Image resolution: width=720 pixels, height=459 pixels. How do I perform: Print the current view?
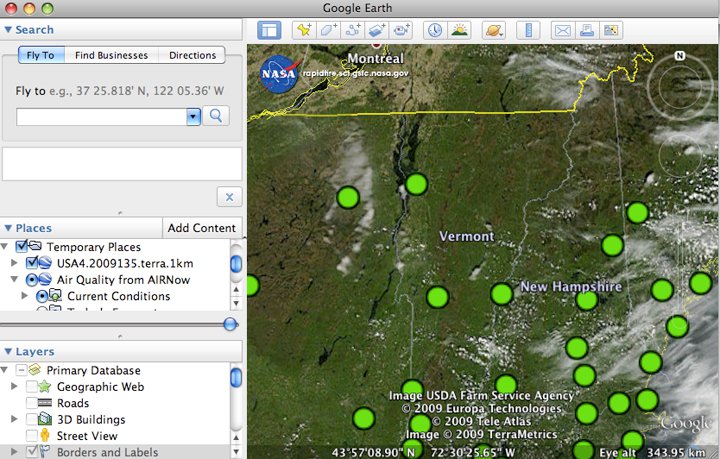587,30
